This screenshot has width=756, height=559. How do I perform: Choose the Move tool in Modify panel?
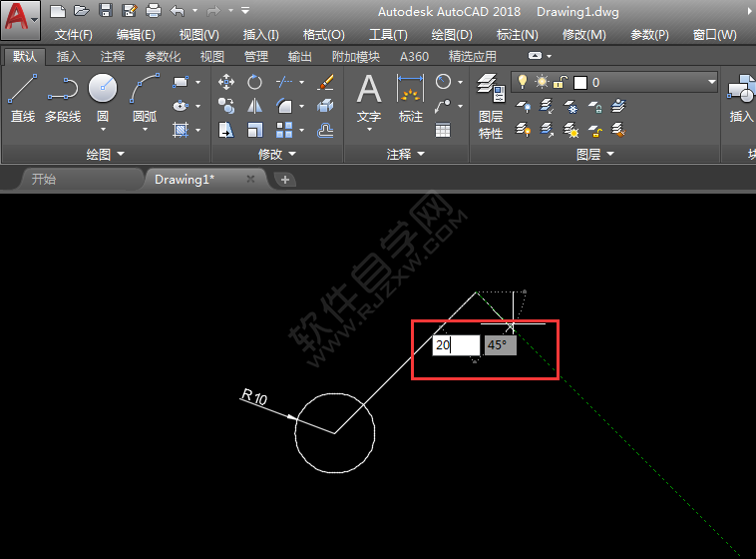click(x=226, y=82)
